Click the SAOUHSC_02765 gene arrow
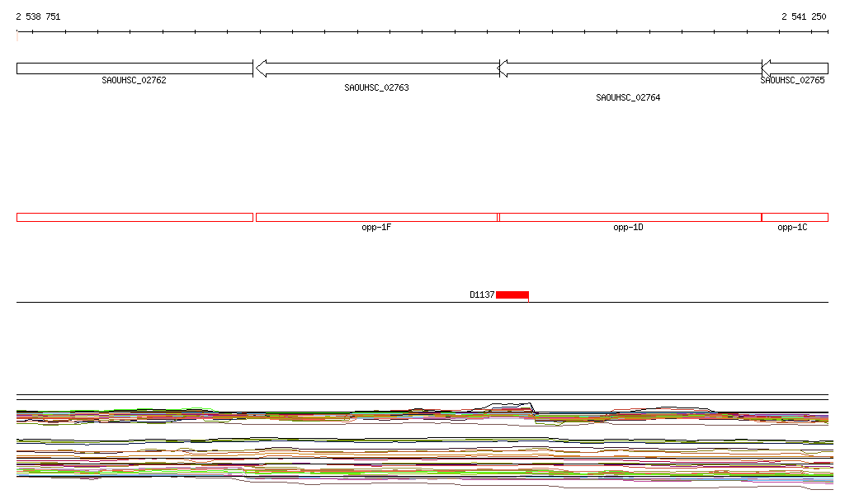Screen dimensions: 845x504 coord(795,68)
